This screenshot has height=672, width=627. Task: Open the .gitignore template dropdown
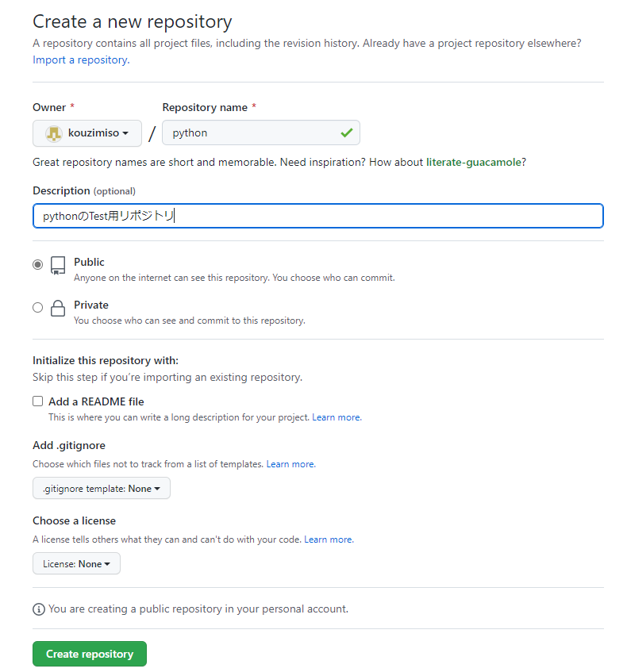[x=101, y=488]
